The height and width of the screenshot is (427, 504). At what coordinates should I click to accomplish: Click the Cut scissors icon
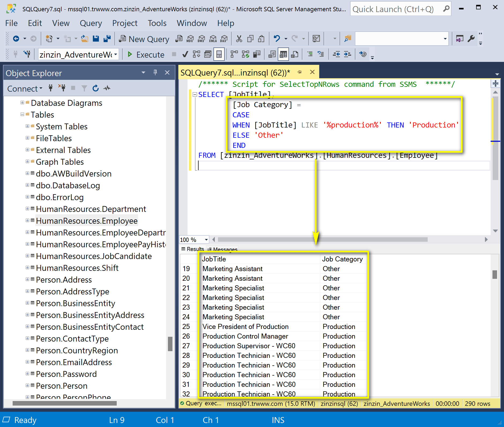pyautogui.click(x=239, y=39)
